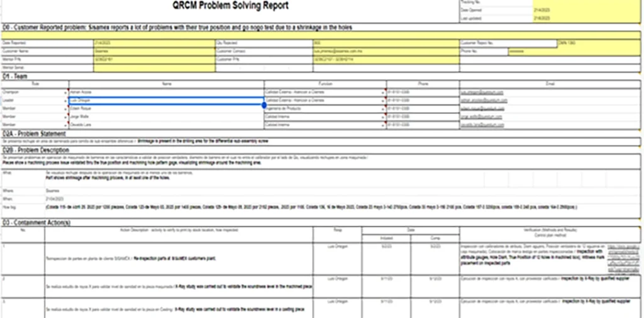The height and width of the screenshot is (318, 644).
Task: Select the D3 Containment Action(s) section header
Action: tap(36, 224)
